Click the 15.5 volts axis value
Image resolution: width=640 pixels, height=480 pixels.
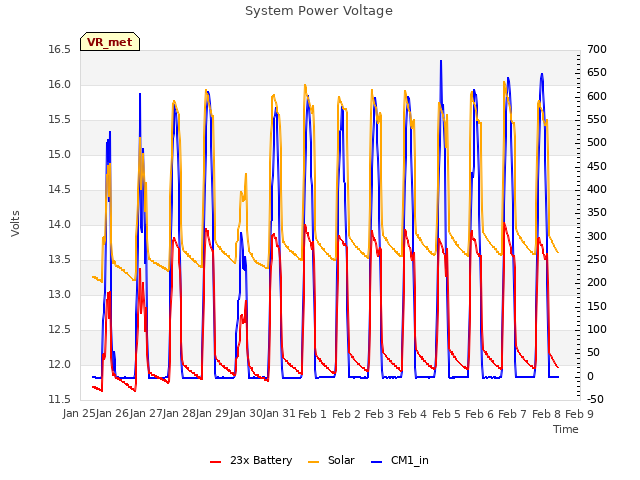click(60, 120)
